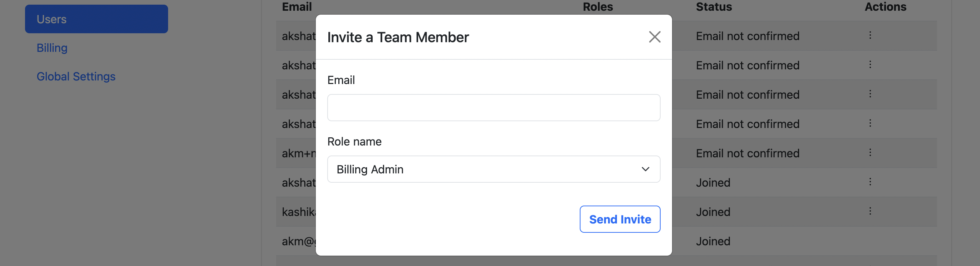Expand the Role name dropdown chevron
The width and height of the screenshot is (980, 266).
pyautogui.click(x=645, y=169)
